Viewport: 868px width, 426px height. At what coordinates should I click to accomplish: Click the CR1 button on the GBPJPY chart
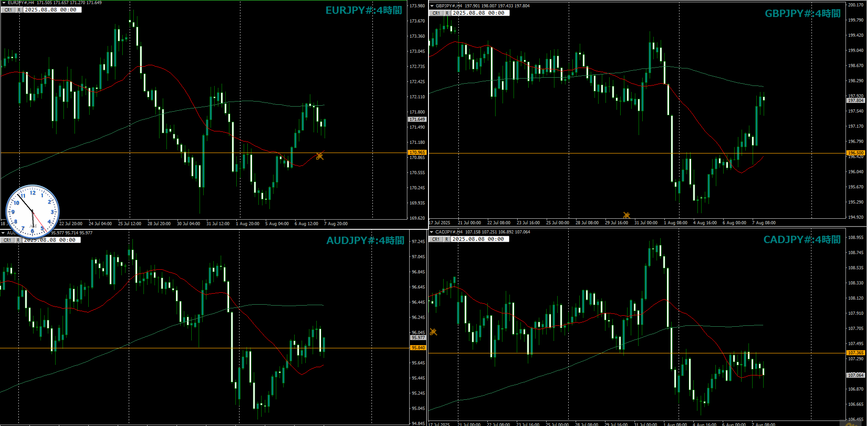(436, 13)
